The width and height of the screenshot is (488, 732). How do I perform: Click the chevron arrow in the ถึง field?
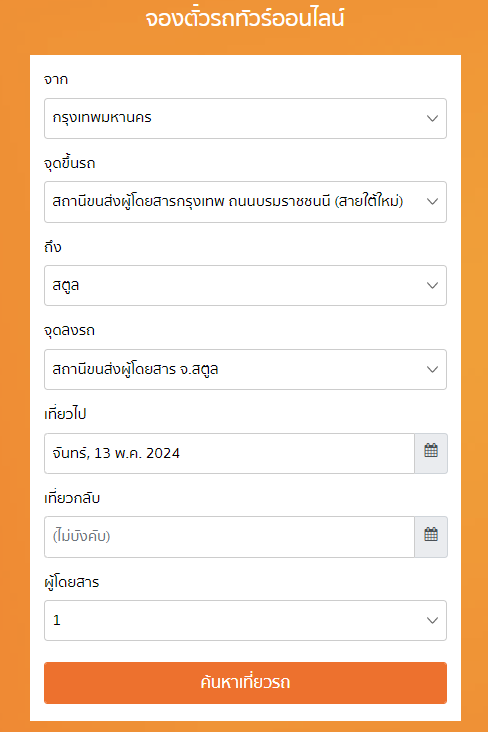click(432, 285)
